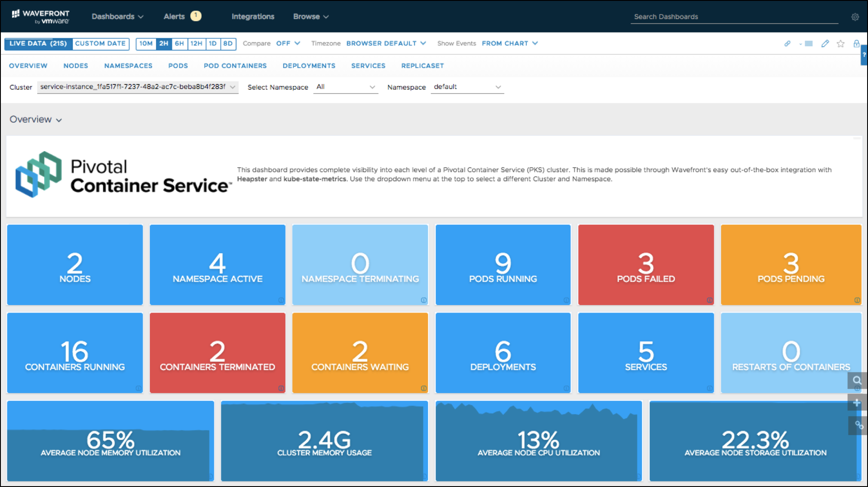
Task: Jump to the Deployments section tab
Action: pos(309,66)
